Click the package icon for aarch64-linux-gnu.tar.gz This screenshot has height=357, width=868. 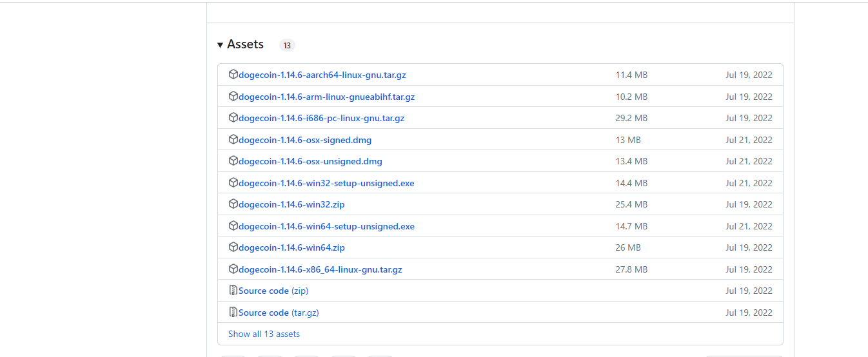pos(233,74)
